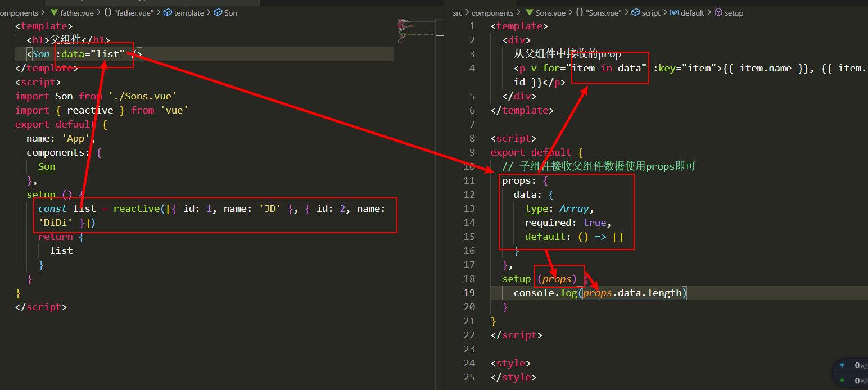This screenshot has height=390, width=868.
Task: Click the <h1>父组件</h1> line in father.vue
Action: click(68, 40)
